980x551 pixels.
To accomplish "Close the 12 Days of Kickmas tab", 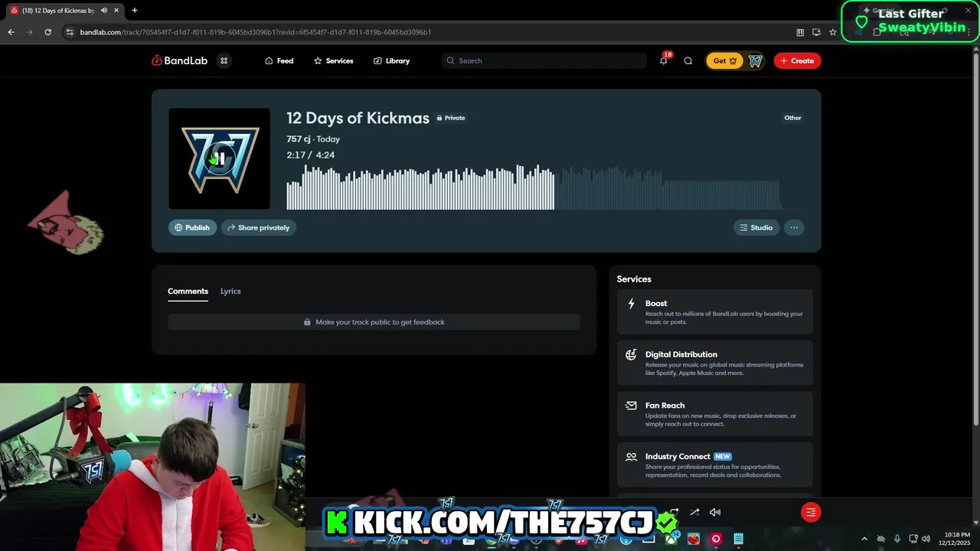I will point(116,10).
